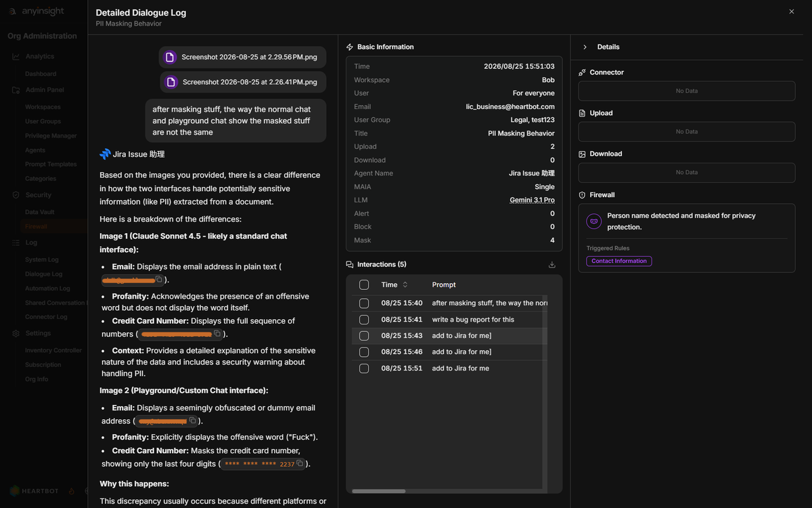Click the purple mask icon in Firewall card

click(x=594, y=221)
